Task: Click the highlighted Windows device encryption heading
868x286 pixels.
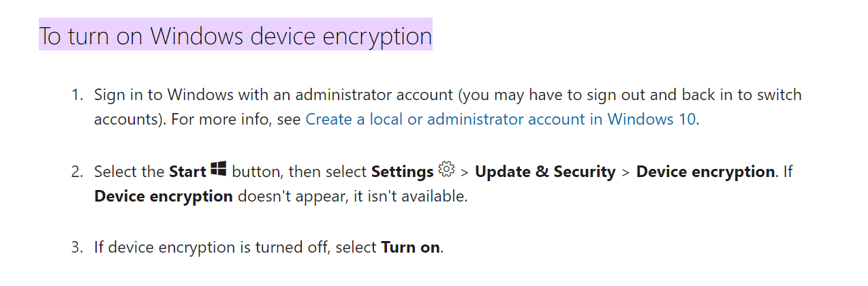Action: [235, 35]
